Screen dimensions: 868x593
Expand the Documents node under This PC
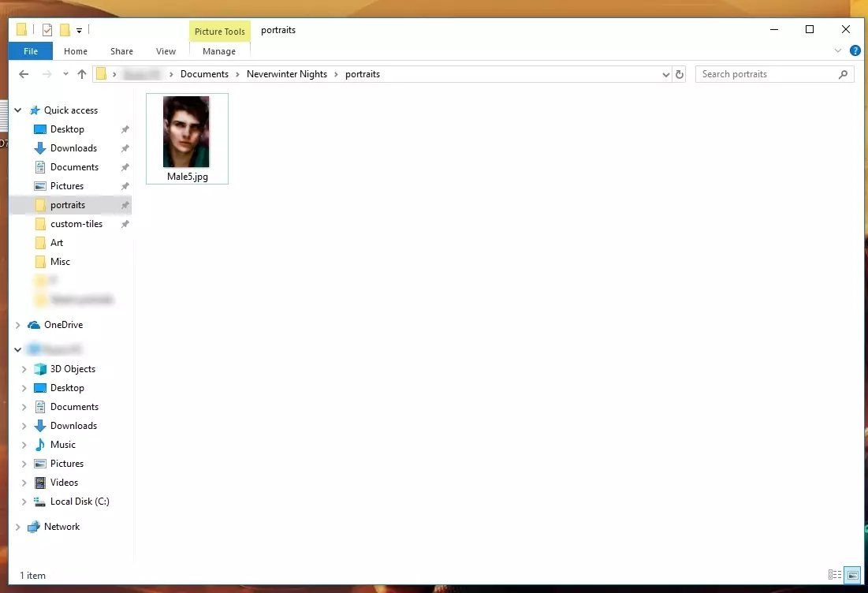point(24,407)
